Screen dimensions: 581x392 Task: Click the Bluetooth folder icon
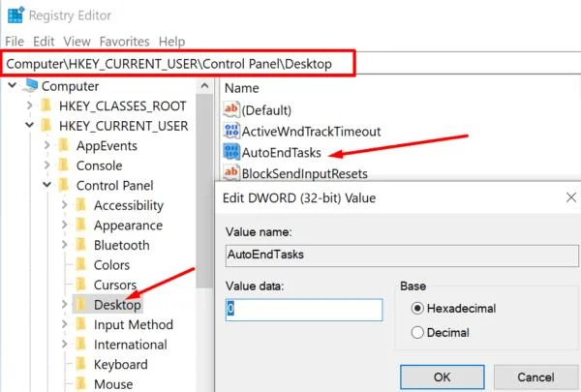(80, 245)
